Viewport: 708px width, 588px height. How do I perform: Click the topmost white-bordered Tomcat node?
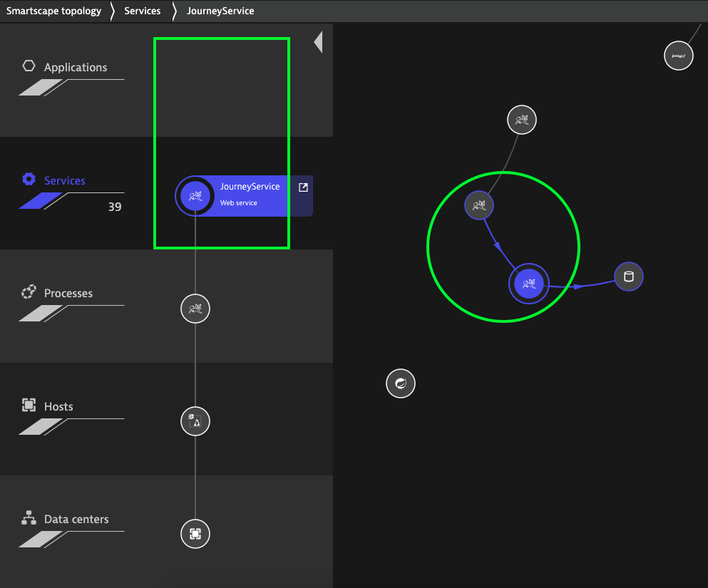tap(521, 120)
